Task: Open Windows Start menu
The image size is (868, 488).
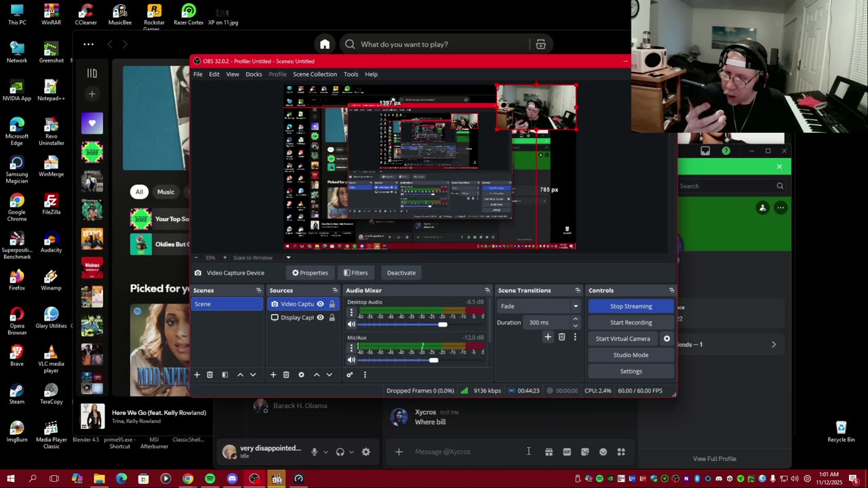Action: (11, 479)
